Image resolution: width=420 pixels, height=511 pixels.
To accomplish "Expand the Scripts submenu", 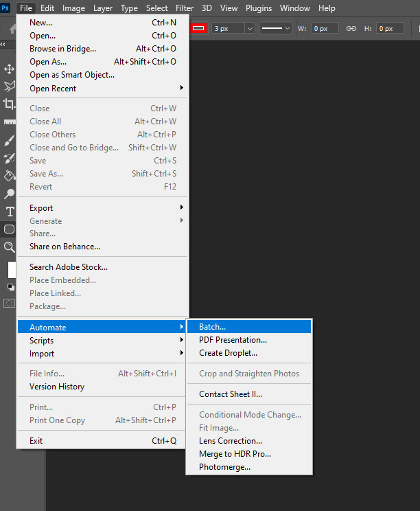I will click(103, 341).
